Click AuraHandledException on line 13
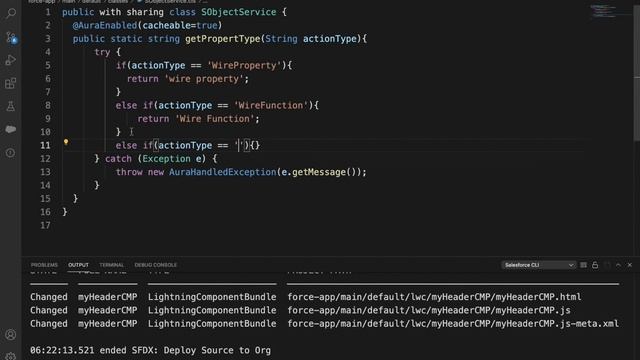This screenshot has height=360, width=640. click(x=222, y=172)
